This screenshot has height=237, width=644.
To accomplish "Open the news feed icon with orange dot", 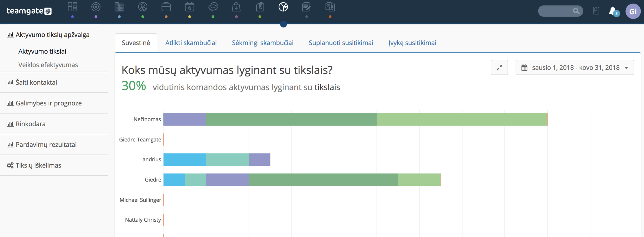I will (x=330, y=7).
